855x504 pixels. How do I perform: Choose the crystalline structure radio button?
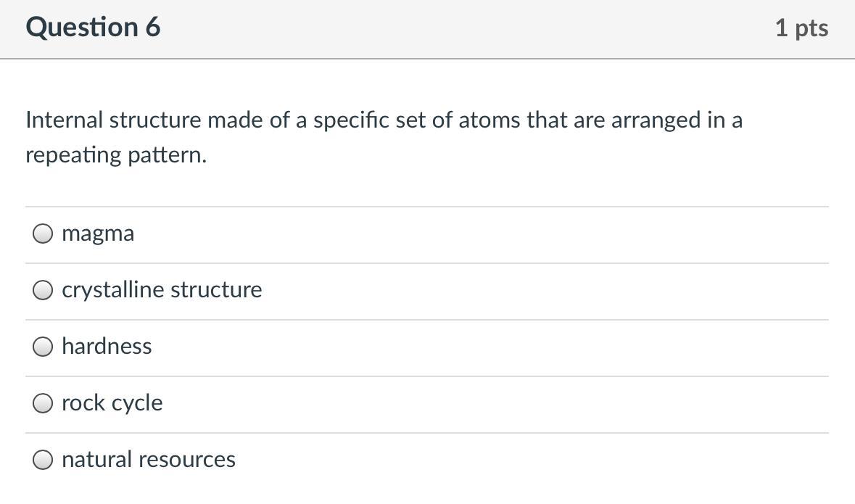click(43, 290)
